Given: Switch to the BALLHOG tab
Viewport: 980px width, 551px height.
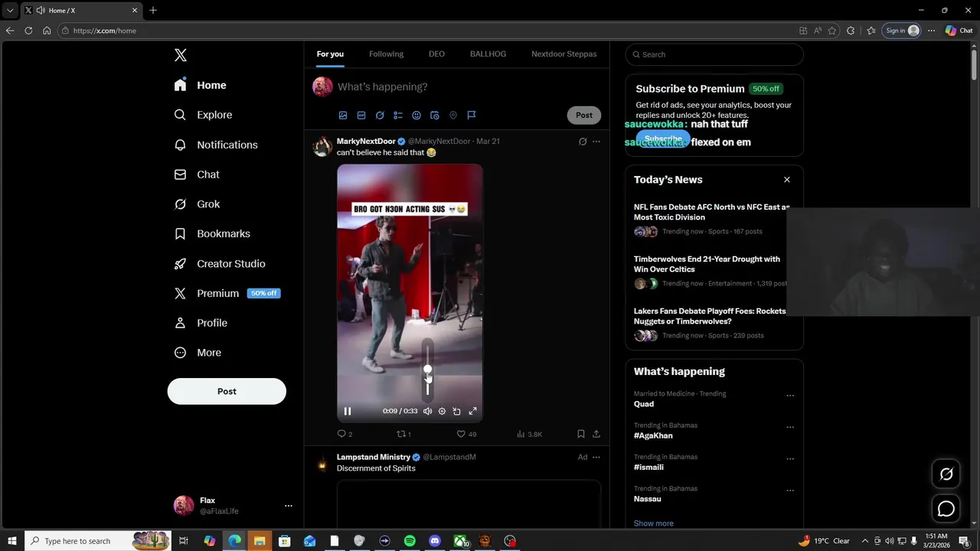Looking at the screenshot, I should point(488,54).
